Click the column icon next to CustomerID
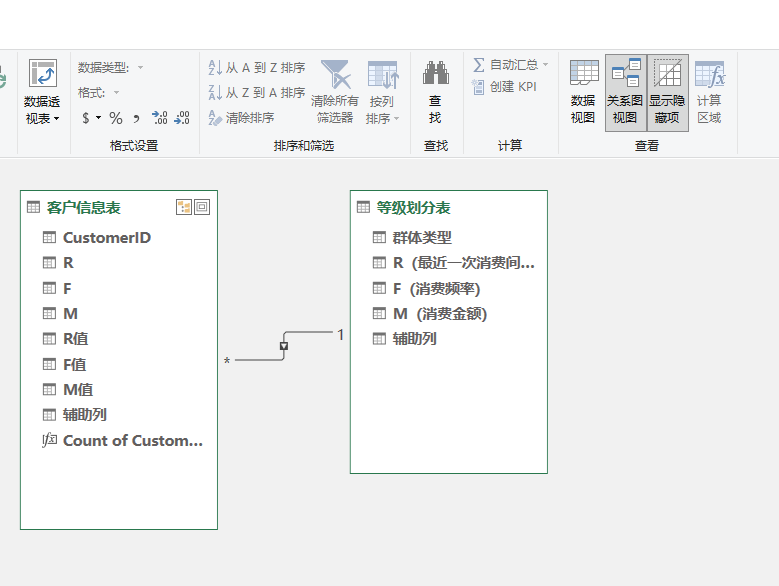The height and width of the screenshot is (586, 779). (x=49, y=237)
